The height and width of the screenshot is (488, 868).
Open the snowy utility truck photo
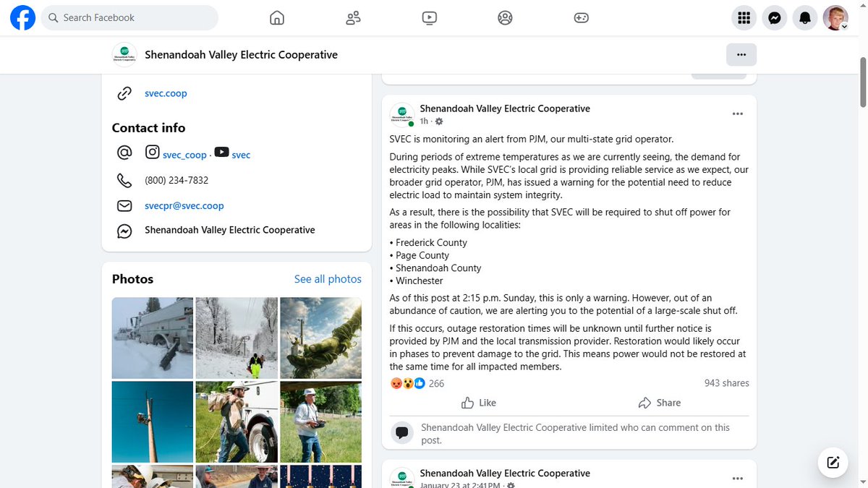click(x=153, y=338)
